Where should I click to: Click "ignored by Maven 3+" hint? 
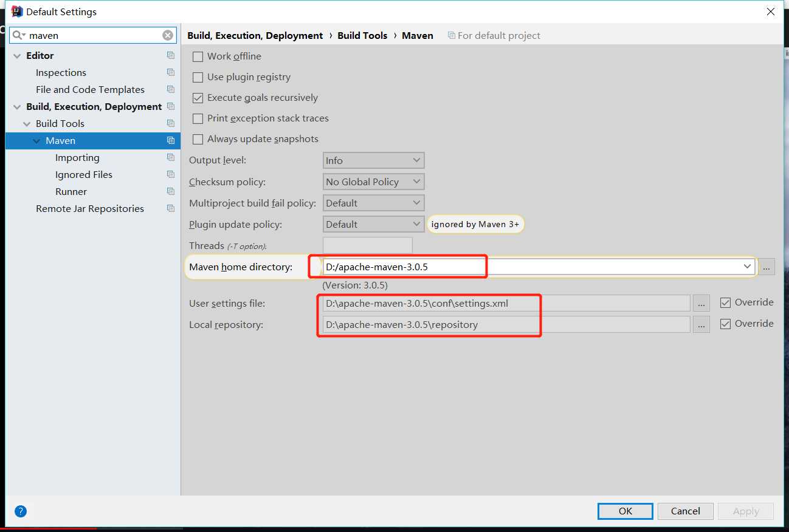[475, 224]
